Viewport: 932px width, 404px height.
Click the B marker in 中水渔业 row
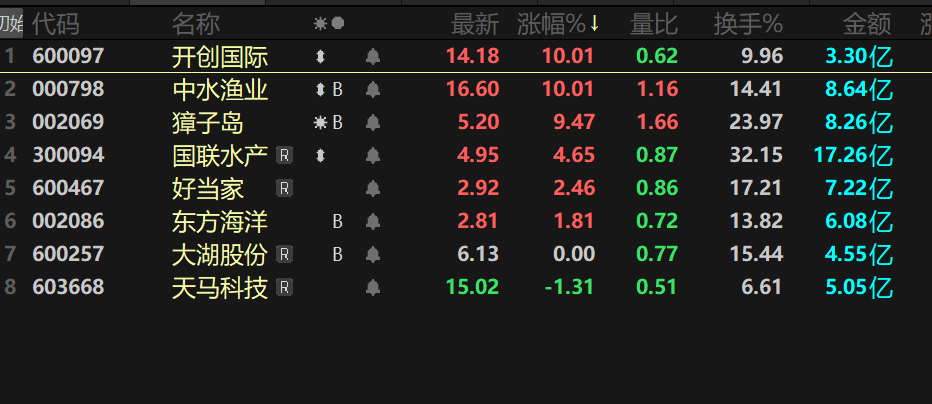tap(338, 90)
